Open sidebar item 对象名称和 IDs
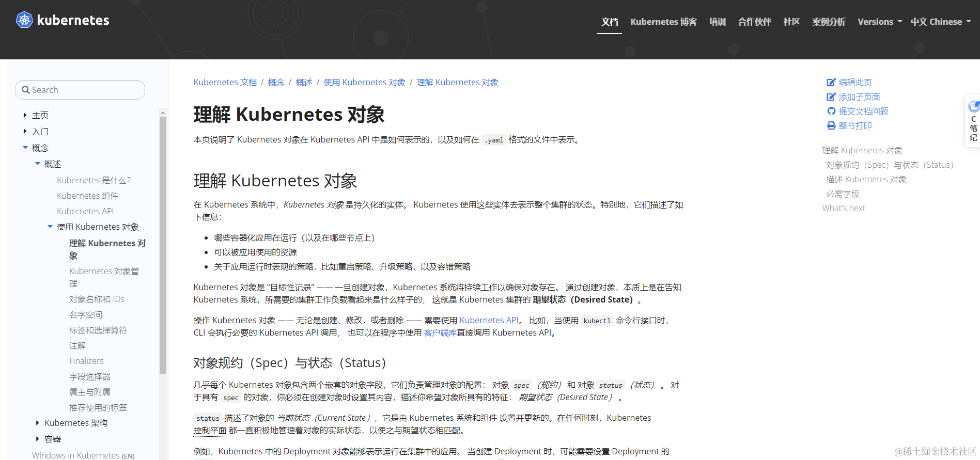 point(97,299)
